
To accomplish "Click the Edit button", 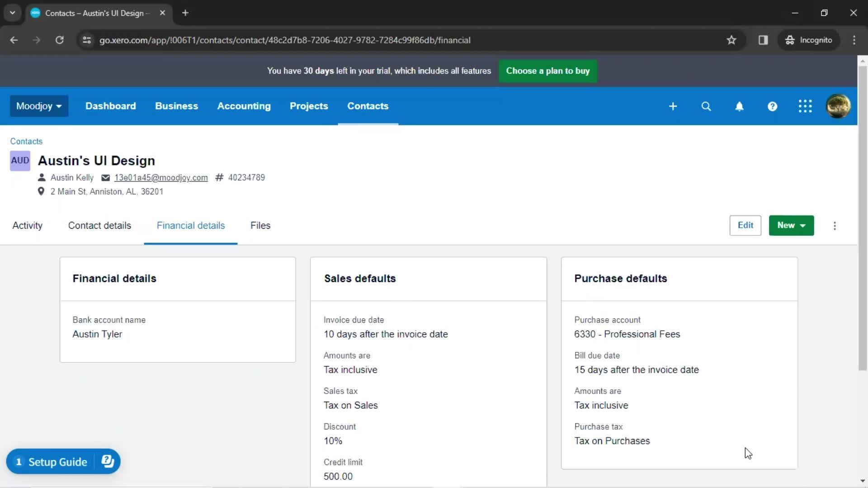I will coord(745,225).
